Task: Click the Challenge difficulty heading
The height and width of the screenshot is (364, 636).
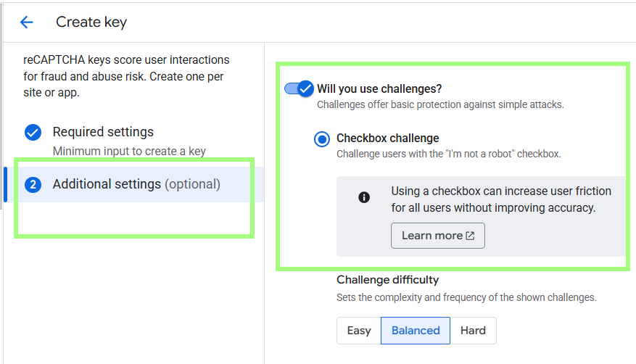Action: click(x=388, y=280)
